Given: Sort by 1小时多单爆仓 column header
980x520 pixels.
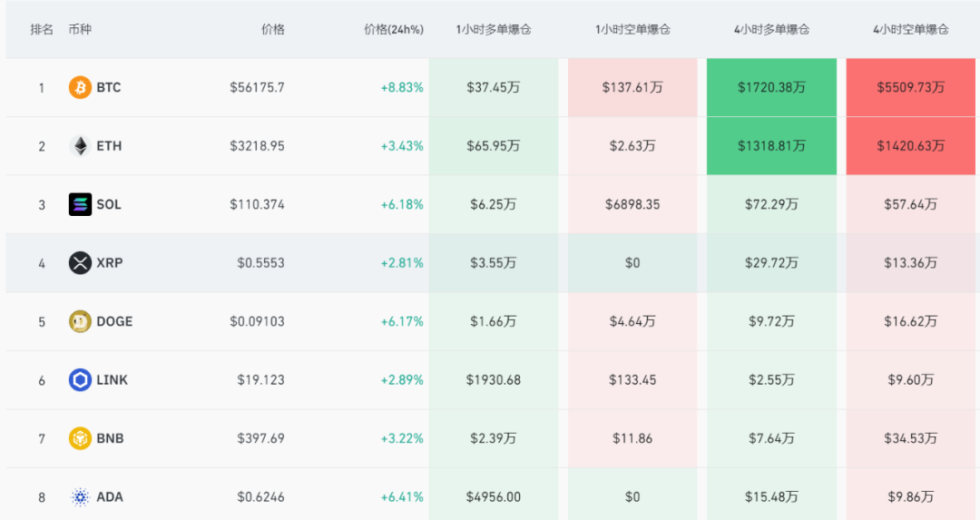Looking at the screenshot, I should point(493,29).
